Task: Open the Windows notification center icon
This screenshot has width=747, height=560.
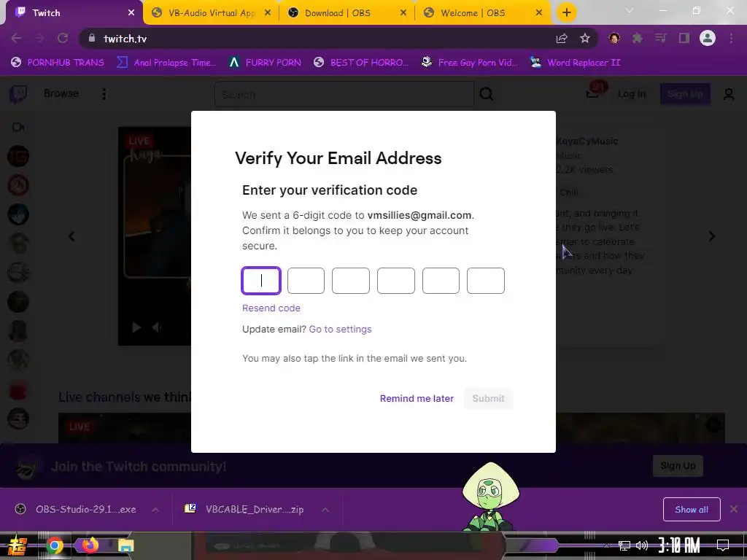Action: tap(723, 545)
